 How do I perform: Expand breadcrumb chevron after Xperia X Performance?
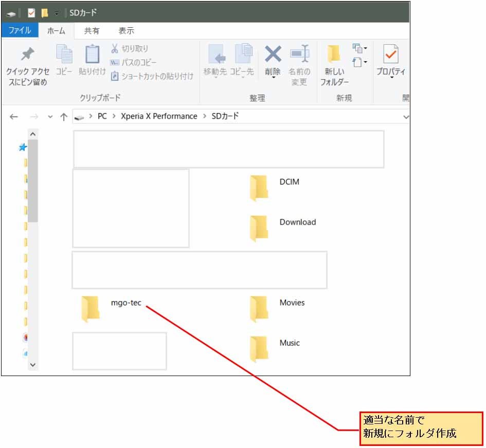coord(205,117)
